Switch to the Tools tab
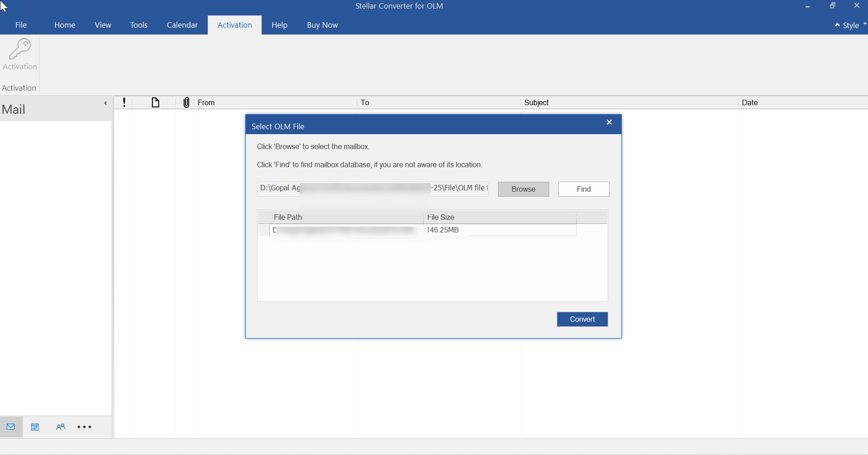The width and height of the screenshot is (868, 455). [139, 25]
